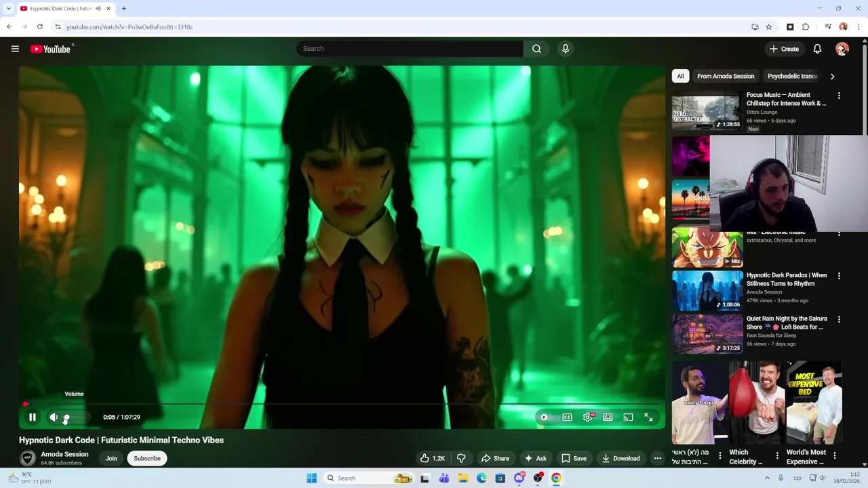Close the Hypnotic Dark Code browser tab
Image resolution: width=868 pixels, height=488 pixels.
[x=108, y=8]
